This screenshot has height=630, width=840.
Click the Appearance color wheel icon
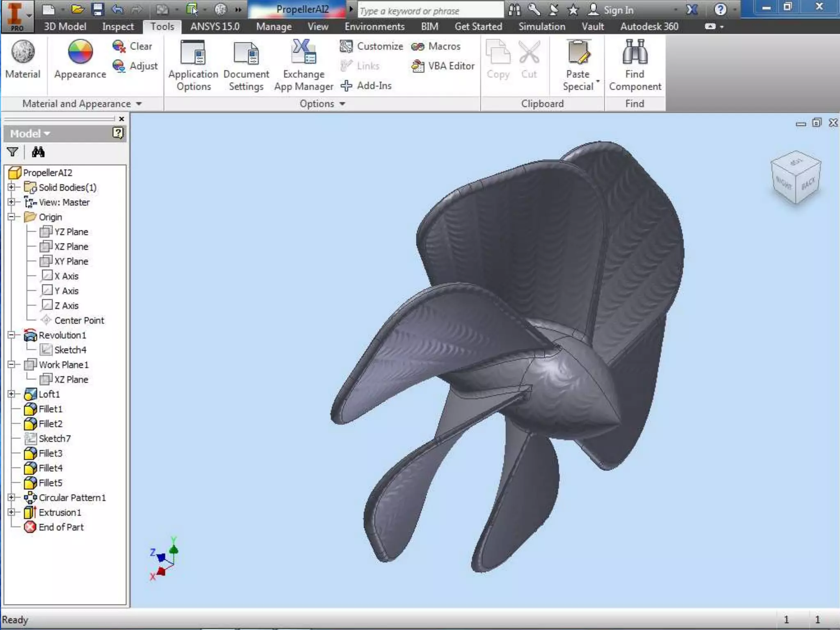pos(80,52)
